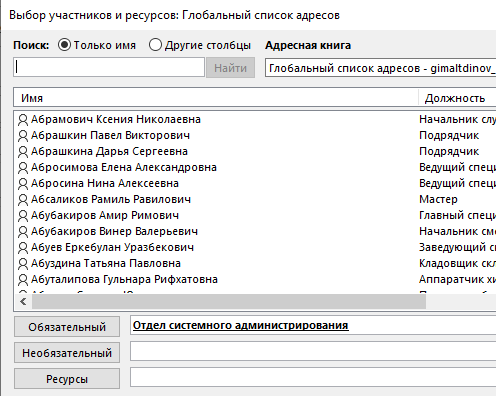Click the "Отдел системного администрирования" recipient entry
Screen dimensions: 496x396
(241, 325)
